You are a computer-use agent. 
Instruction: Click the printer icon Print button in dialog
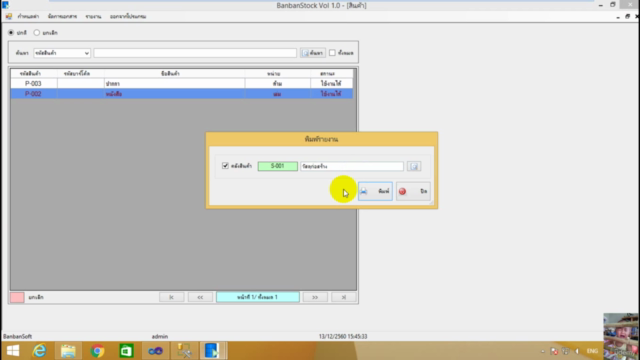click(375, 191)
